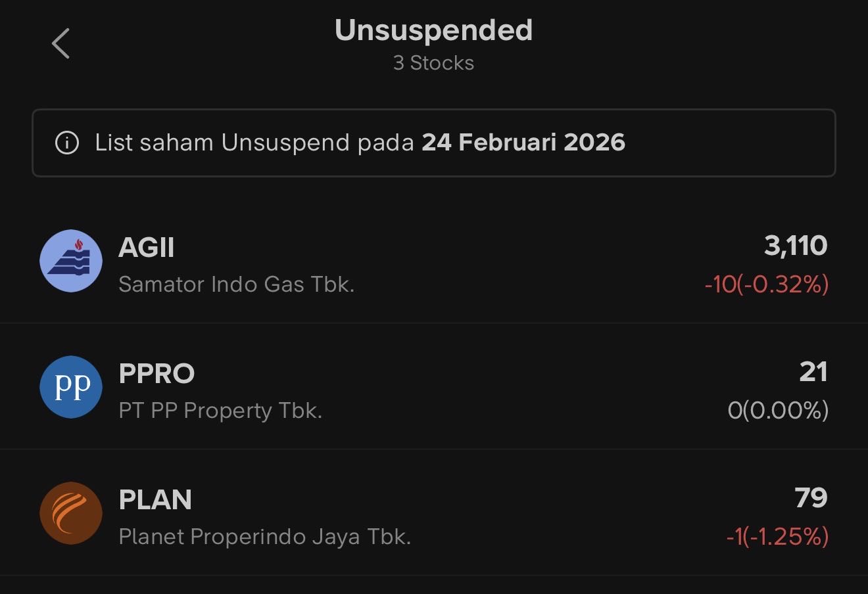This screenshot has height=594, width=868.
Task: Tap the PLAN orange logo icon
Action: pyautogui.click(x=71, y=513)
